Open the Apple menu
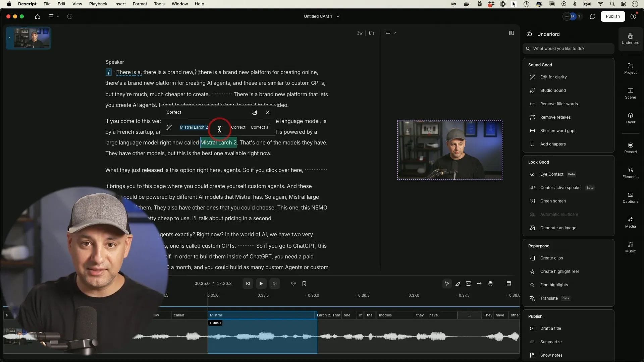 click(9, 4)
